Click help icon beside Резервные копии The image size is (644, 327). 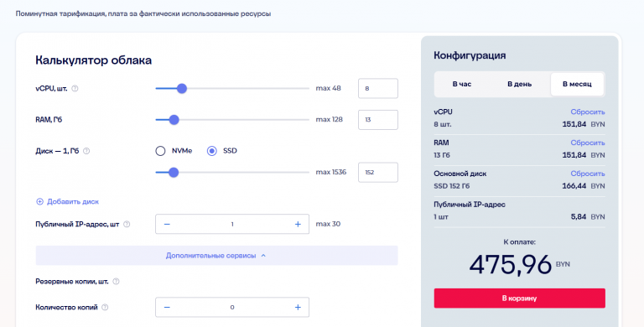[x=116, y=282]
